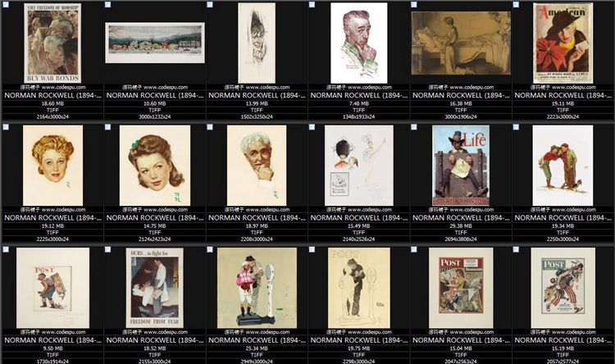The height and width of the screenshot is (364, 615).
Task: Click the 2124x2423x24 dimensions text
Action: coord(155,239)
